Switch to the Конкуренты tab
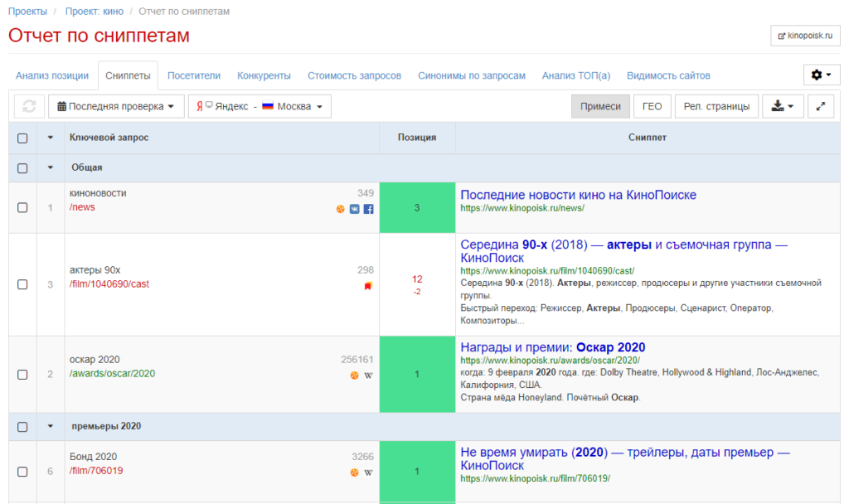The height and width of the screenshot is (504, 849). (264, 75)
